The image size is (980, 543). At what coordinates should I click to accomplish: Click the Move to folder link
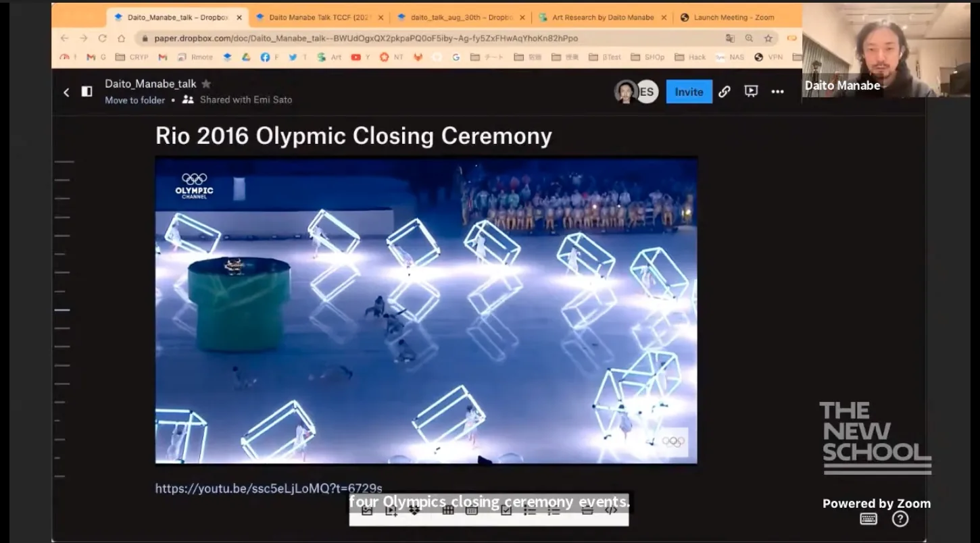(x=134, y=100)
